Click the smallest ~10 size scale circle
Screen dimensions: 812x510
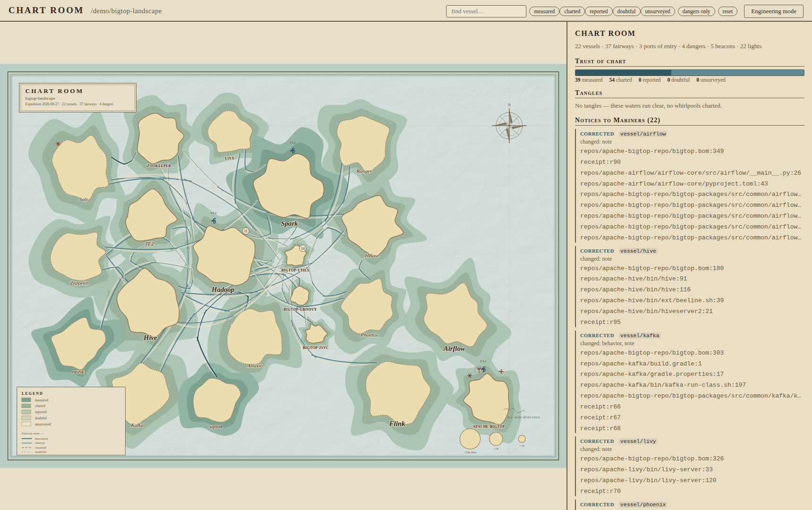click(x=522, y=439)
